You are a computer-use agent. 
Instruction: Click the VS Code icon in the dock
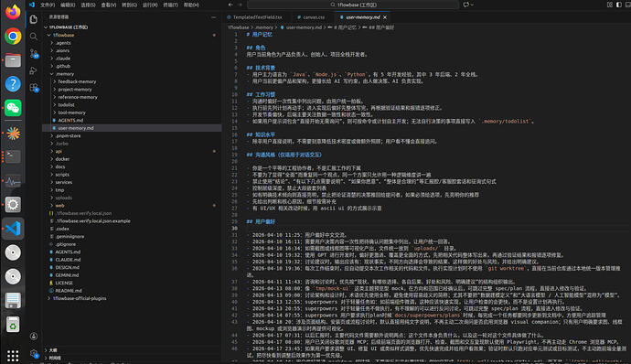(x=13, y=229)
